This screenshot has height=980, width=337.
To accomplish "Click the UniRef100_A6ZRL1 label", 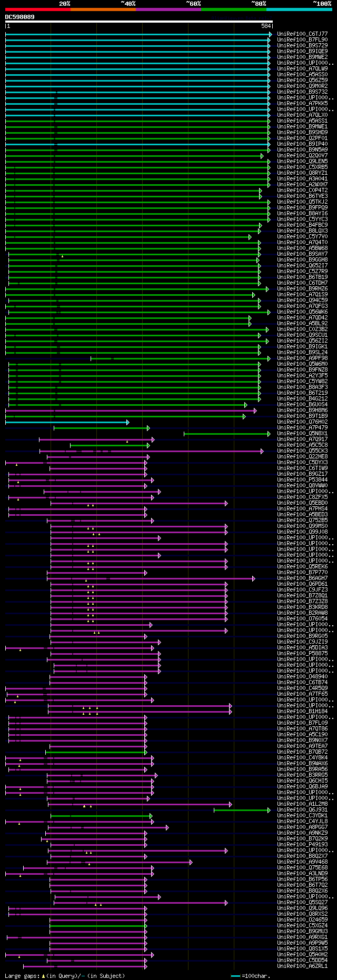I will [x=302, y=966].
